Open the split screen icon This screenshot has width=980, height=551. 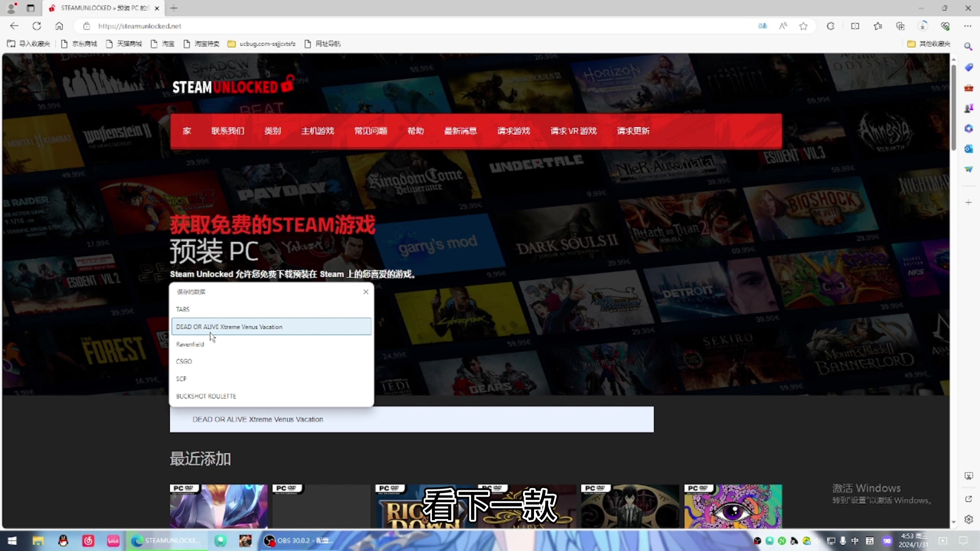point(855,26)
